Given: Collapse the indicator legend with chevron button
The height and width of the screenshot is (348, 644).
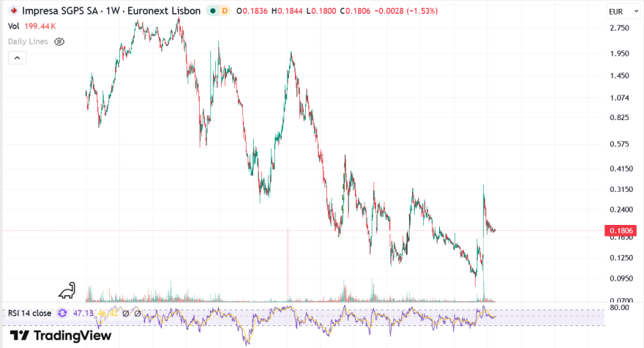Looking at the screenshot, I should 18,58.
